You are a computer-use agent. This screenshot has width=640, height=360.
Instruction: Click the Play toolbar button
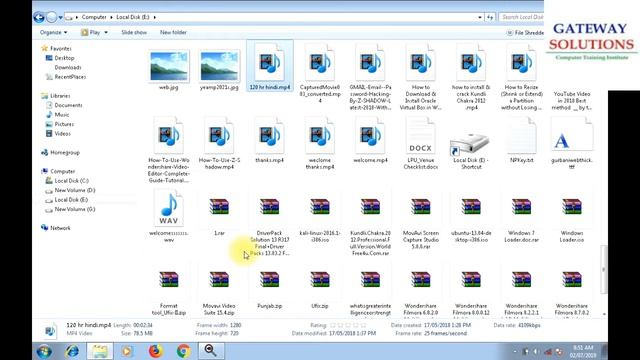[x=91, y=32]
